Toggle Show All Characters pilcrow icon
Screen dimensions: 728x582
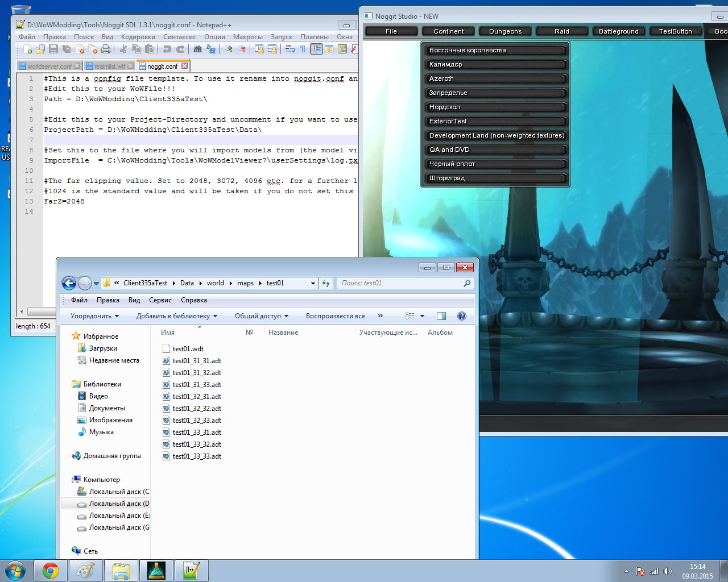[303, 49]
